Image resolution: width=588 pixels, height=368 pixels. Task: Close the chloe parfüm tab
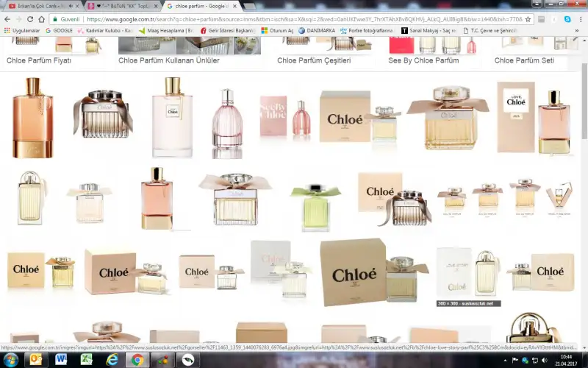tap(235, 6)
